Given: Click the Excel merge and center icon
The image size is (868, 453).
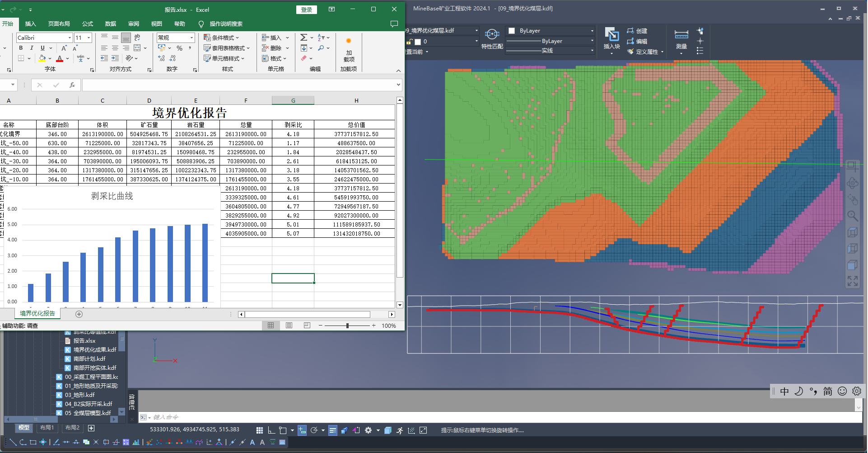Looking at the screenshot, I should point(137,48).
